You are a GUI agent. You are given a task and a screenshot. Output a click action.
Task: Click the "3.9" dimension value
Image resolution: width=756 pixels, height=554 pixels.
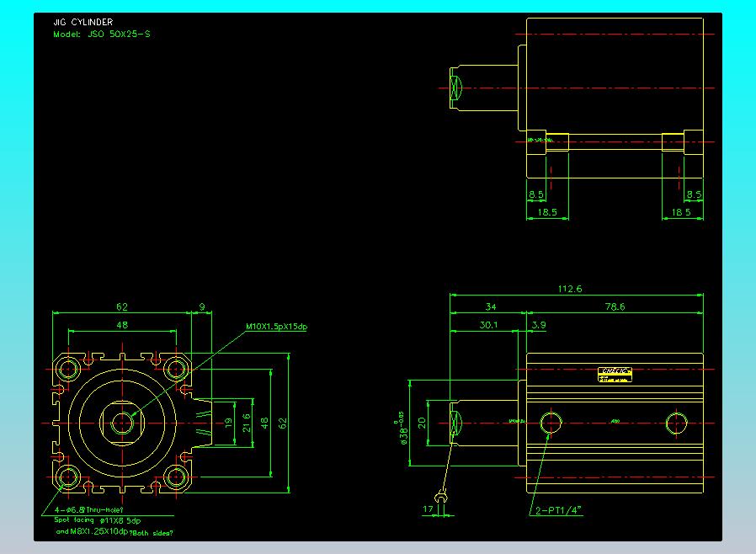click(539, 325)
